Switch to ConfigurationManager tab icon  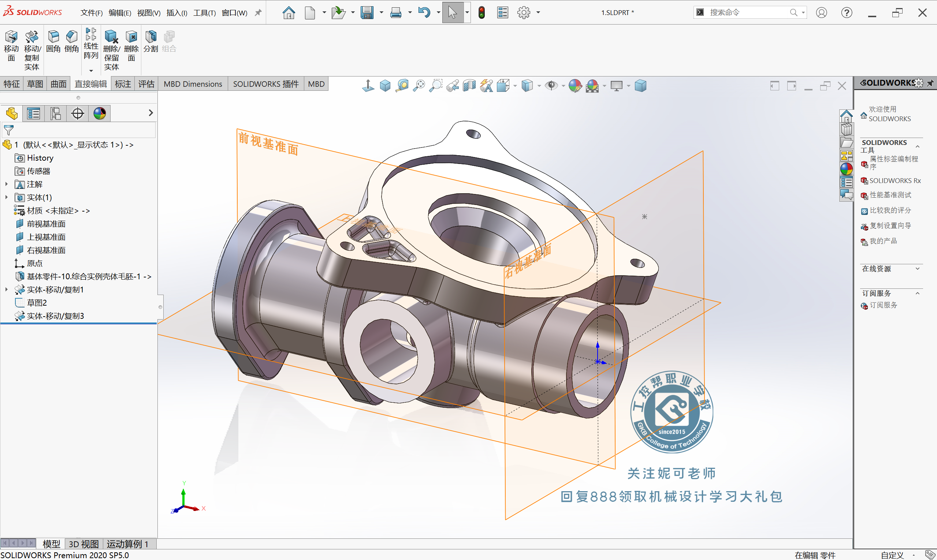pos(56,113)
